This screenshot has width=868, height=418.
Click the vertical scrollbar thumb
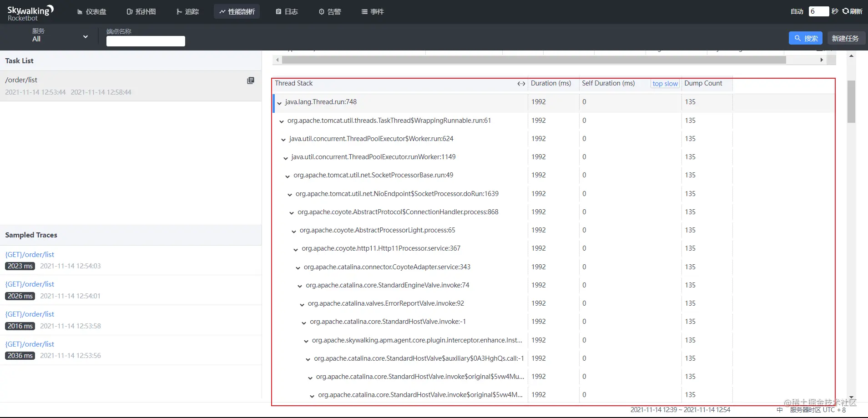click(851, 101)
